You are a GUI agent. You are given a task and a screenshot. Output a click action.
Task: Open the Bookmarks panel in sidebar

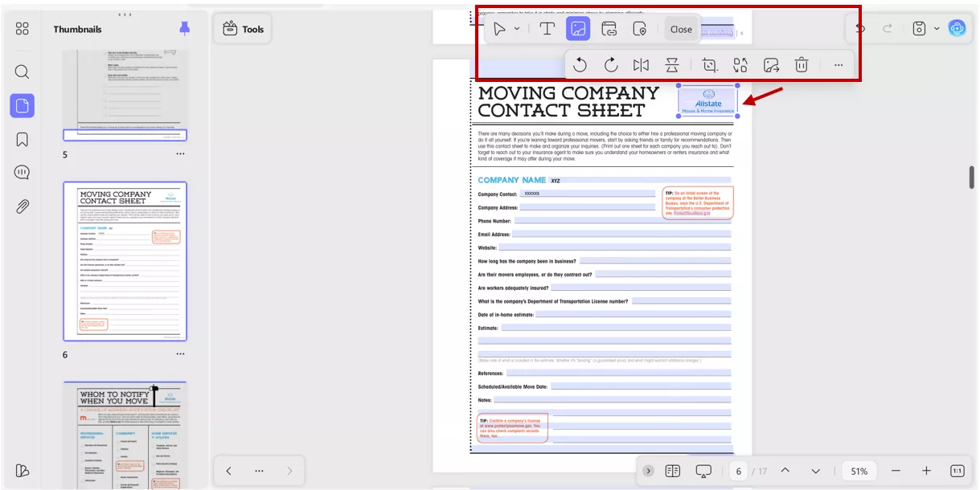pos(23,139)
